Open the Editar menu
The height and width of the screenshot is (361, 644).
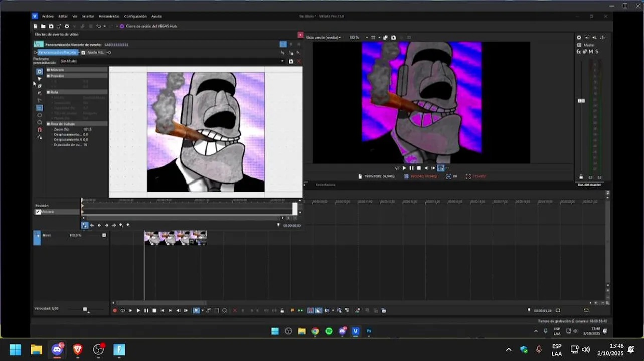click(x=63, y=16)
